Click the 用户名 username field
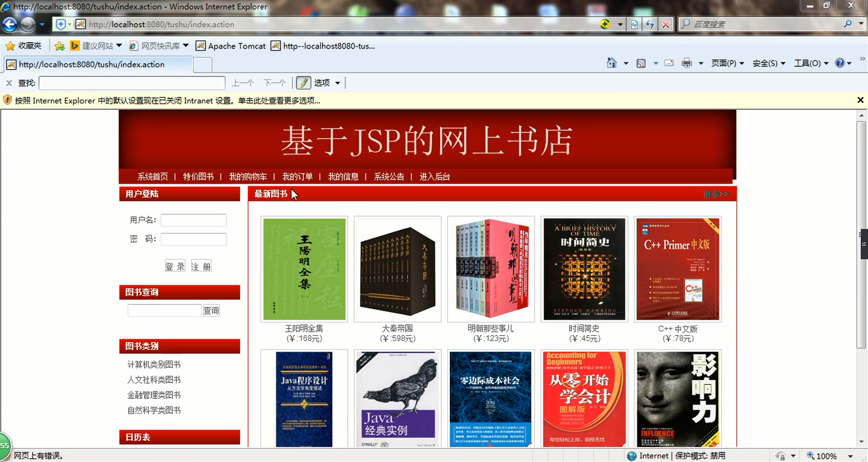The height and width of the screenshot is (462, 868). click(193, 220)
